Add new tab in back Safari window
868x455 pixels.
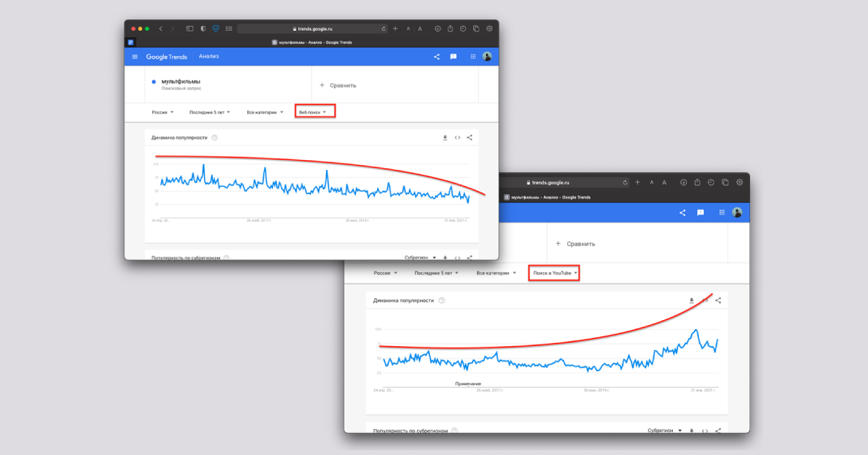point(638,182)
